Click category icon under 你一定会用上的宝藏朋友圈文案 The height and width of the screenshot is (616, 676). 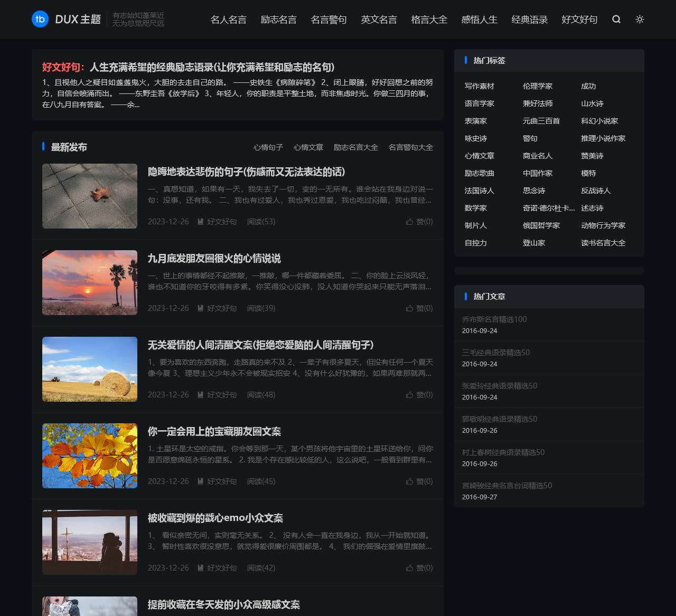click(x=201, y=481)
